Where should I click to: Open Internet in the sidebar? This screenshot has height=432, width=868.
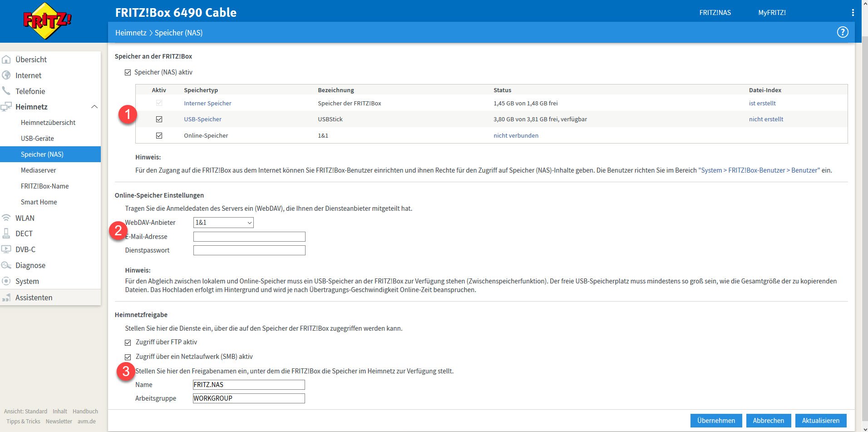click(28, 75)
